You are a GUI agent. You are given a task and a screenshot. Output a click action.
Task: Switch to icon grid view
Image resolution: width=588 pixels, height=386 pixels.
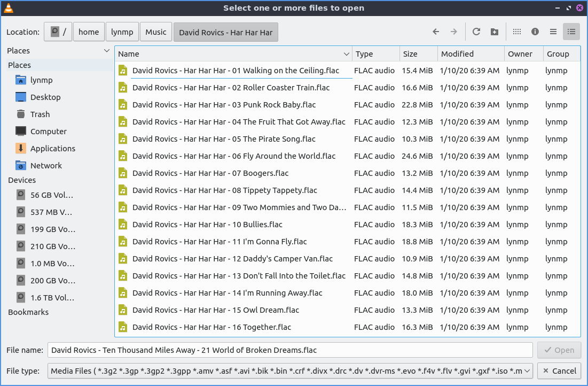(x=516, y=32)
